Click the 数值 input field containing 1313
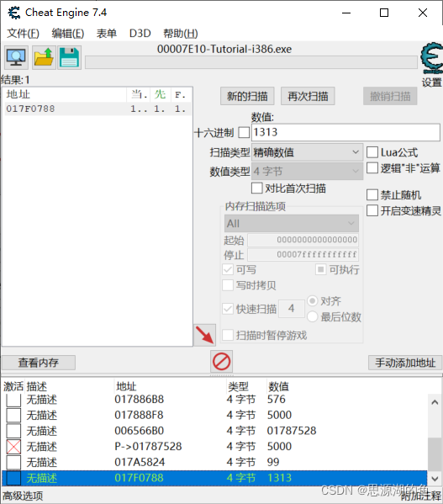 click(x=345, y=132)
